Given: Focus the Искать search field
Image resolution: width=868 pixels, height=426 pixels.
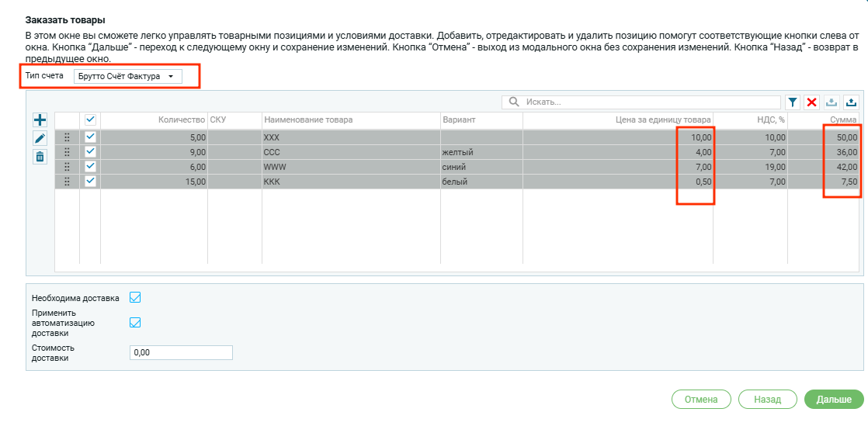Looking at the screenshot, I should [x=649, y=102].
